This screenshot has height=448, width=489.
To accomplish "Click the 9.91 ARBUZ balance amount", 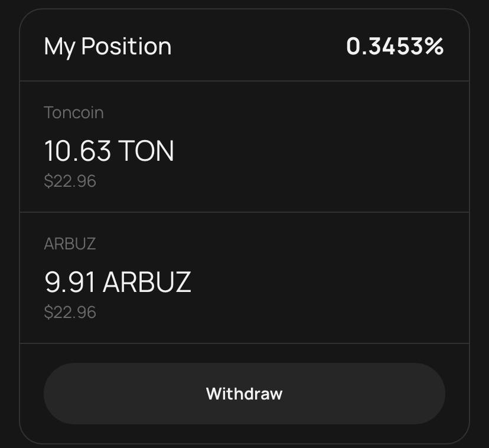I will 118,282.
